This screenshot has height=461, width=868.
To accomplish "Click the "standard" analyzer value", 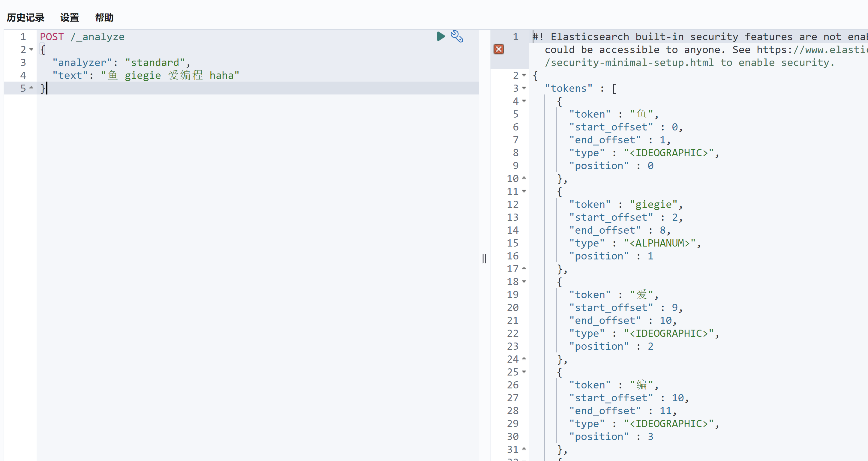I will 155,63.
